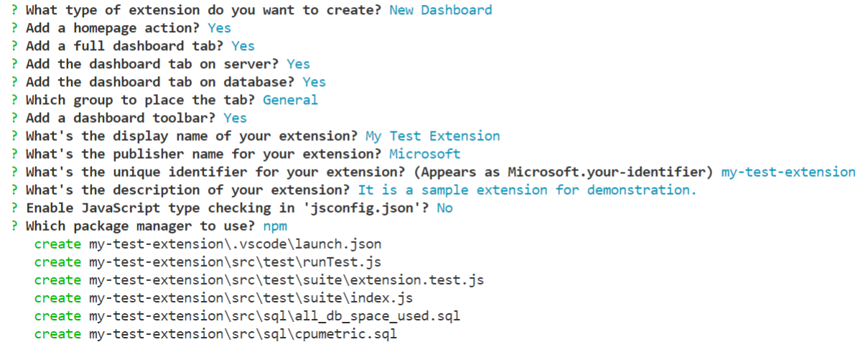Screen dimensions: 868x342
Task: Click the 'No' answer for JavaScript type checking
Action: pos(444,208)
